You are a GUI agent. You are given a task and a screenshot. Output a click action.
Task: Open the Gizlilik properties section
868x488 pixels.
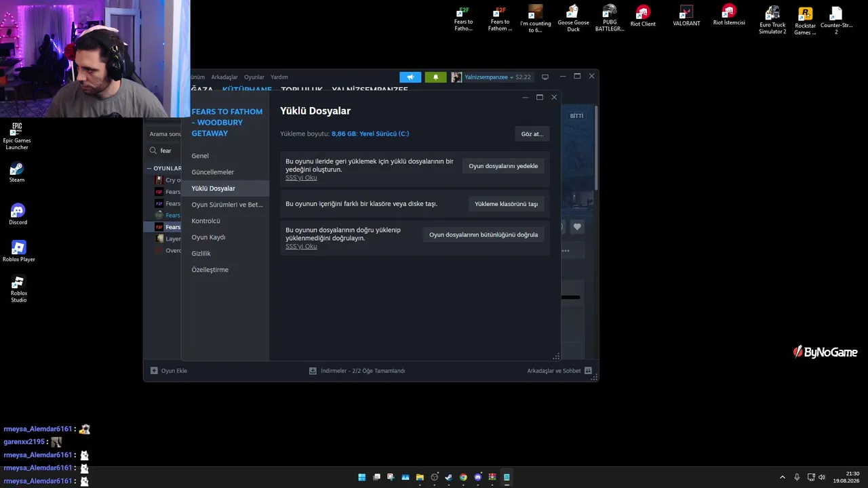[x=225, y=253]
